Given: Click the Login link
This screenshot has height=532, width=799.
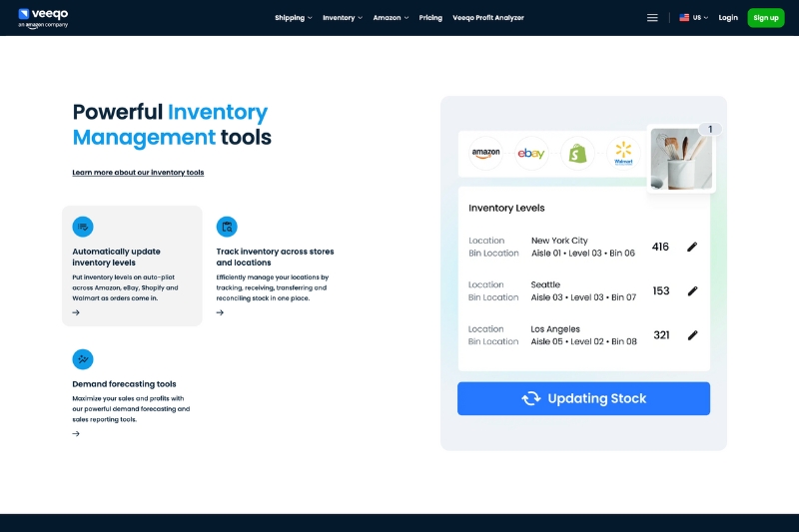Looking at the screenshot, I should 728,18.
